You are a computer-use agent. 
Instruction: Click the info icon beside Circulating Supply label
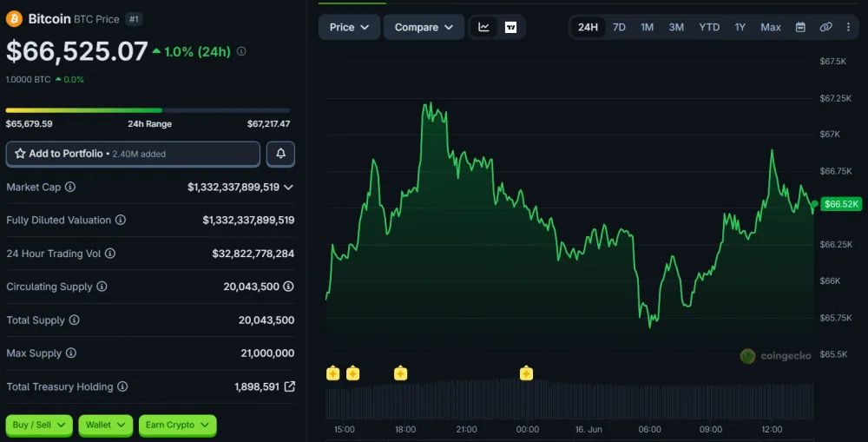click(102, 287)
